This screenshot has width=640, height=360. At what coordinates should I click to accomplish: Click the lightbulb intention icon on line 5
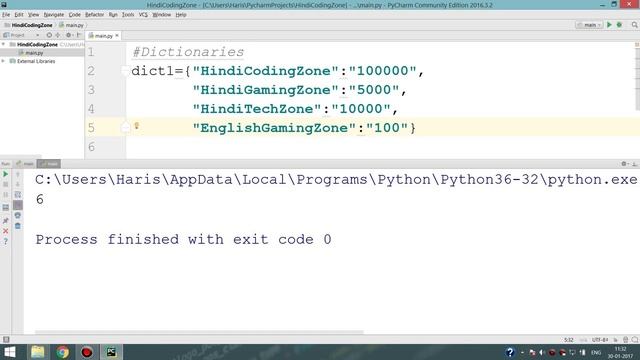137,126
